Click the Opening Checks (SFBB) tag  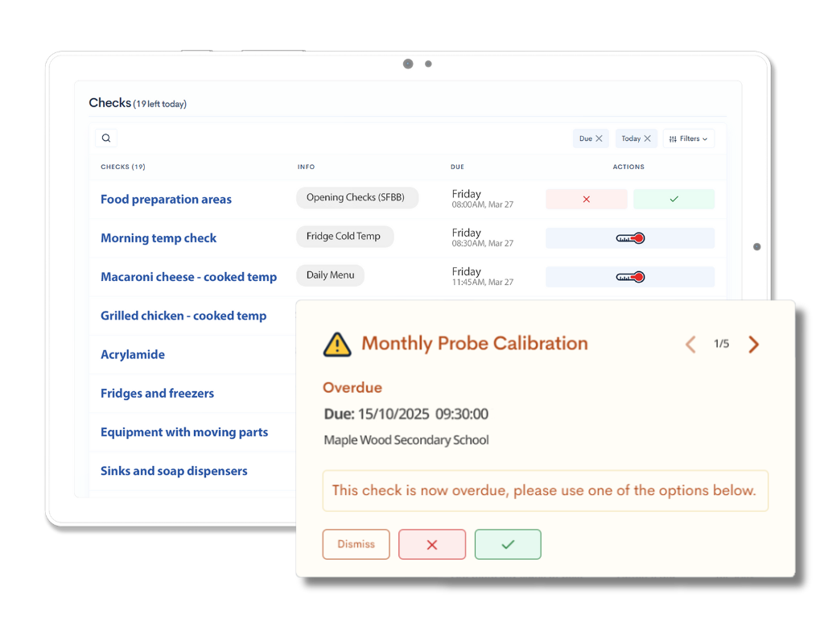pos(357,198)
